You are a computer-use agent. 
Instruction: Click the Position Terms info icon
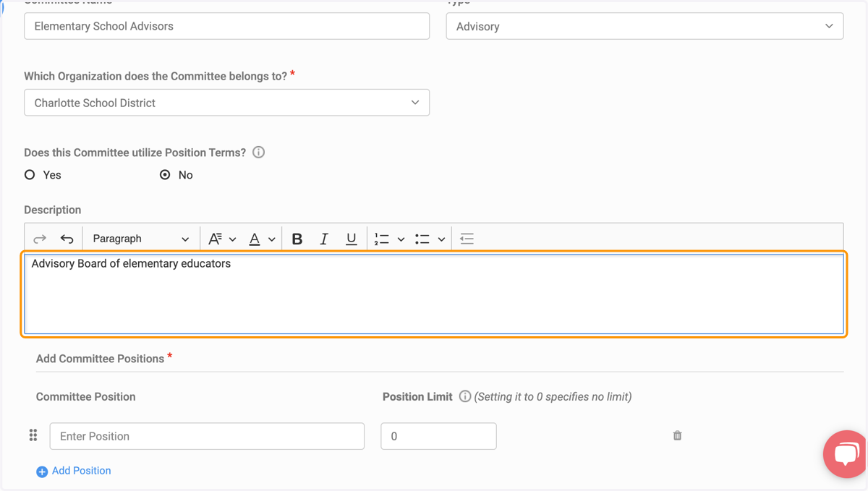258,153
